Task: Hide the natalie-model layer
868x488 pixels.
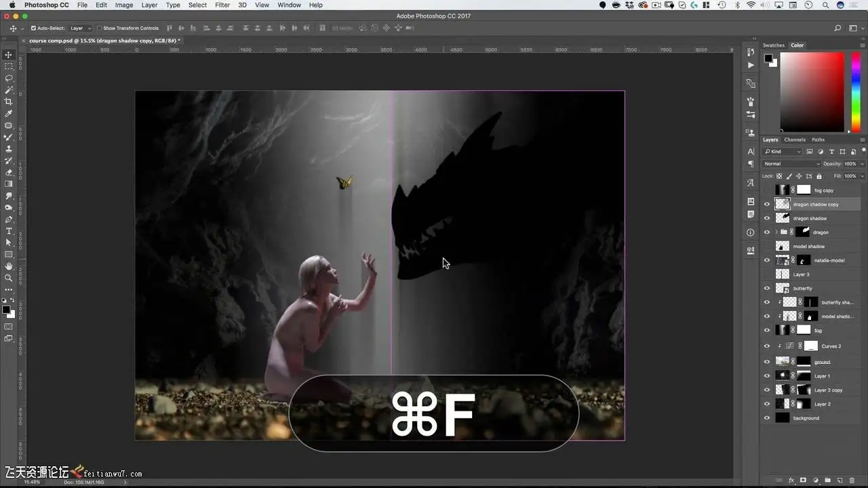Action: pyautogui.click(x=767, y=260)
